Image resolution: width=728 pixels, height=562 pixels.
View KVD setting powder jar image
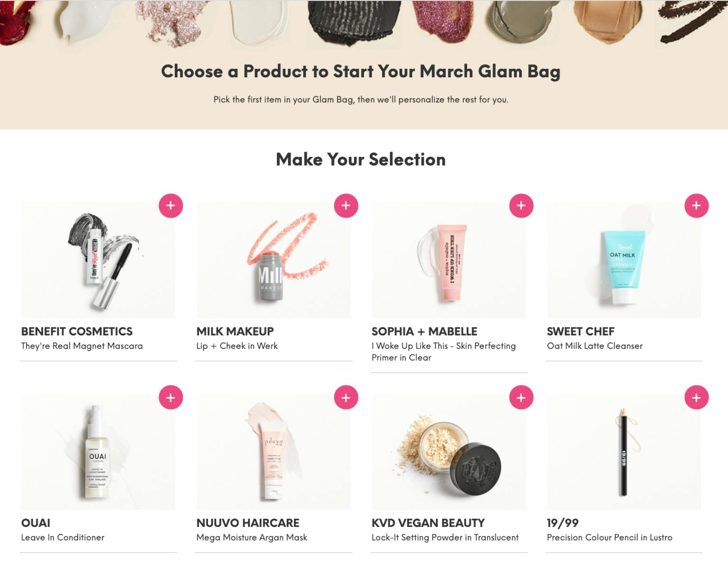[449, 452]
